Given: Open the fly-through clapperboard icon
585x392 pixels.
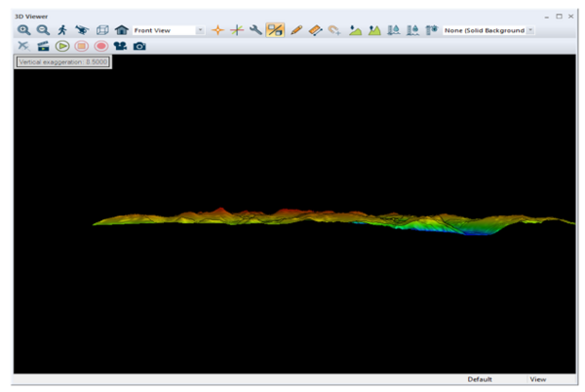Looking at the screenshot, I should click(43, 46).
